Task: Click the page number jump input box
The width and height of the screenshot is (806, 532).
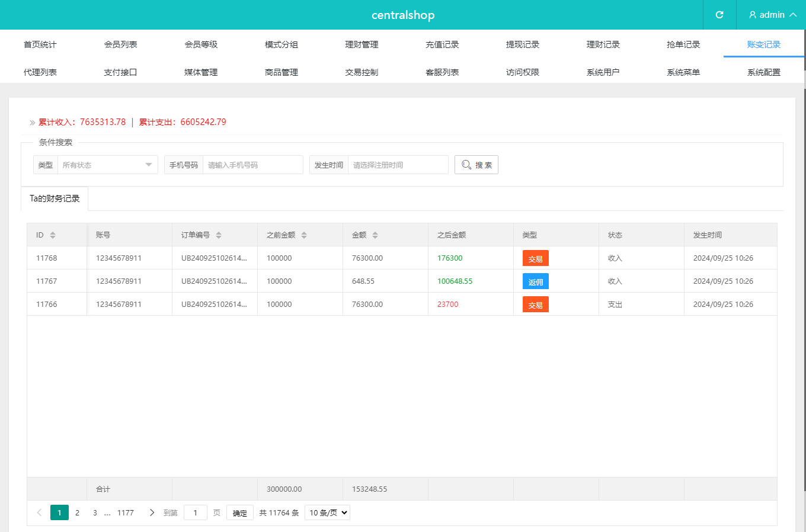Action: (195, 513)
